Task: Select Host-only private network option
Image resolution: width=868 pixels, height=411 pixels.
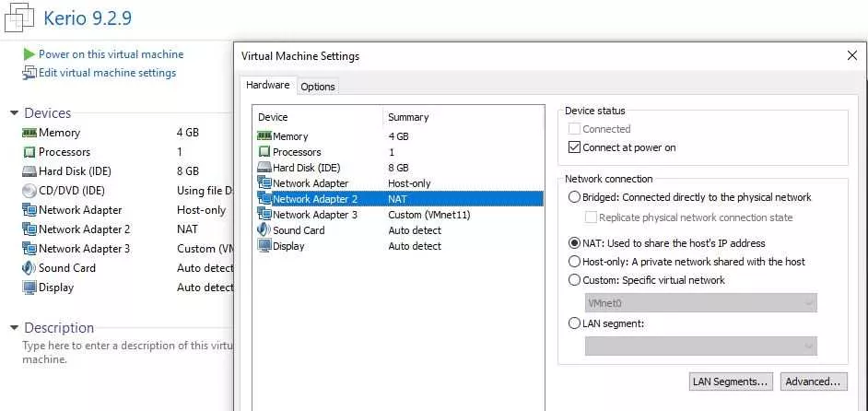Action: (574, 262)
